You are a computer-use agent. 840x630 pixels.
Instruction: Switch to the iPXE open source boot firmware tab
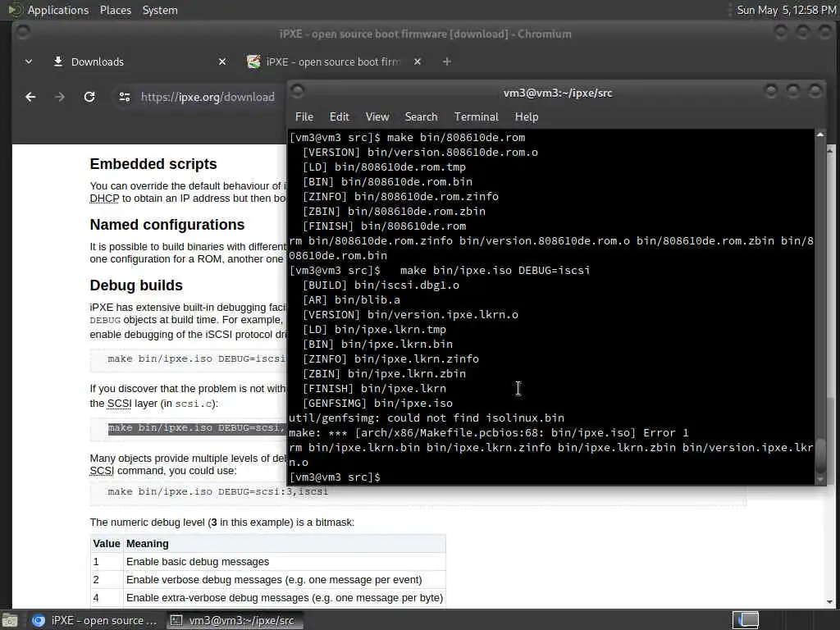click(x=333, y=62)
